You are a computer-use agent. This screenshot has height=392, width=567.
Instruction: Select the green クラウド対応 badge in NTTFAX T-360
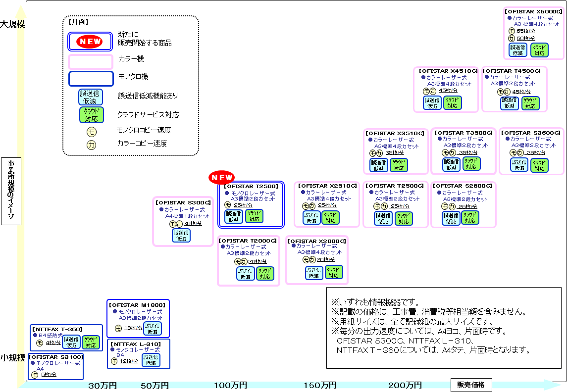[x=91, y=342]
